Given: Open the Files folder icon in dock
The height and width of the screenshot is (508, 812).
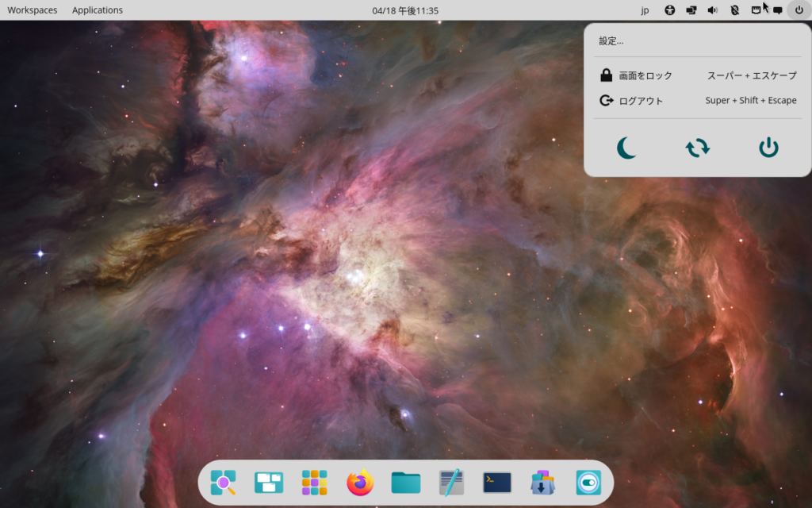Looking at the screenshot, I should point(405,482).
